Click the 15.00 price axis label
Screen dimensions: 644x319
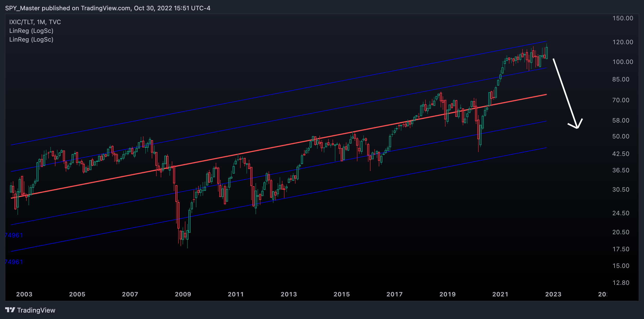tap(621, 266)
